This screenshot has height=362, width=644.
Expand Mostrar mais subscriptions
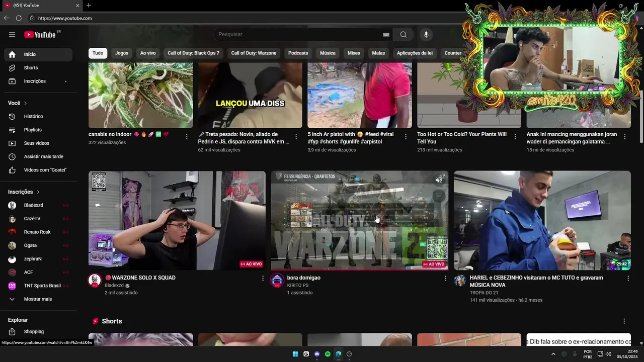[38, 299]
